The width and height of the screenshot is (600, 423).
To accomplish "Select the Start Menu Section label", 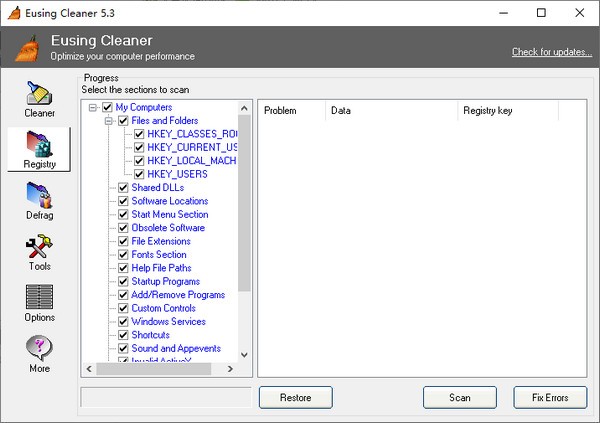I will click(x=170, y=215).
